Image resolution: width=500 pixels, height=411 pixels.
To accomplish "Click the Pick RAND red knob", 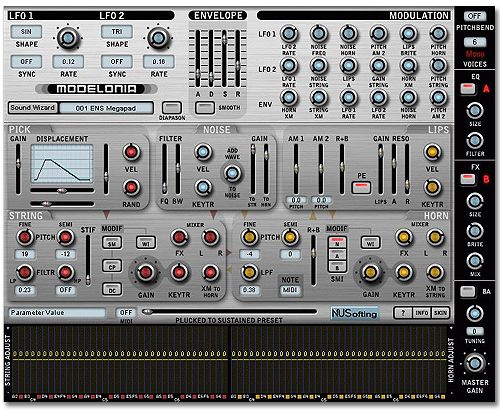I will coord(131,187).
